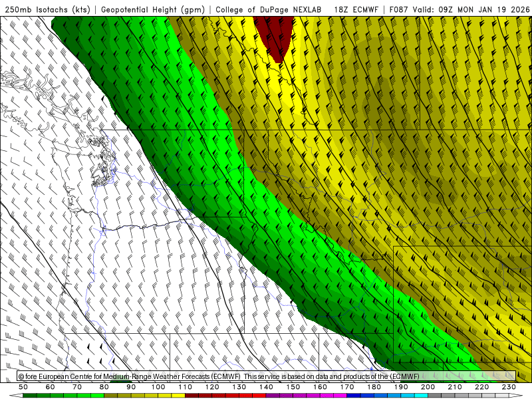Image resolution: width=532 pixels, height=399 pixels.
Task: Click the dark red jet maximum area on the map
Action: (274, 37)
